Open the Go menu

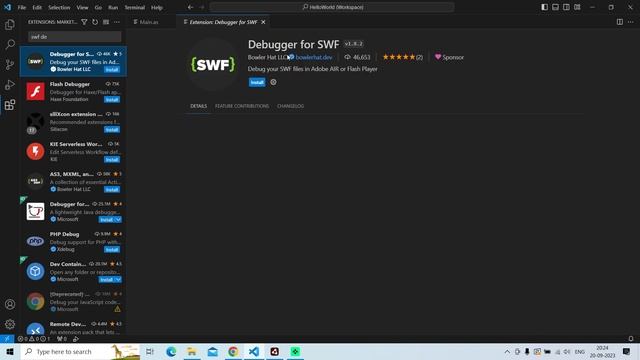point(98,7)
